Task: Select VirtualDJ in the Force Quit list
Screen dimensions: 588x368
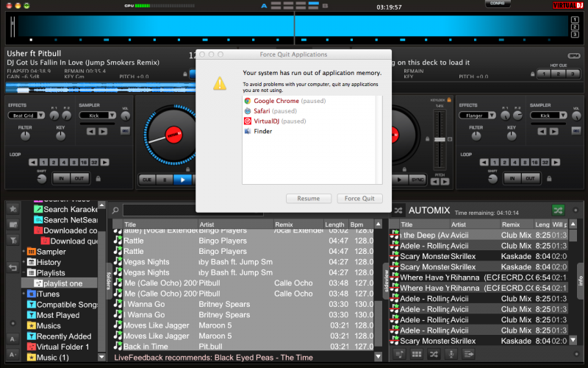Action: click(275, 121)
